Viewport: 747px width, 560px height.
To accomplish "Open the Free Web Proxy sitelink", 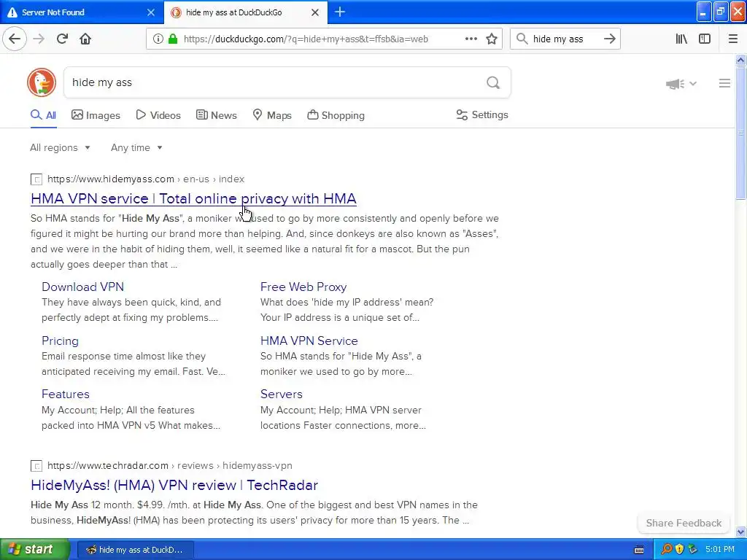I will tap(303, 287).
